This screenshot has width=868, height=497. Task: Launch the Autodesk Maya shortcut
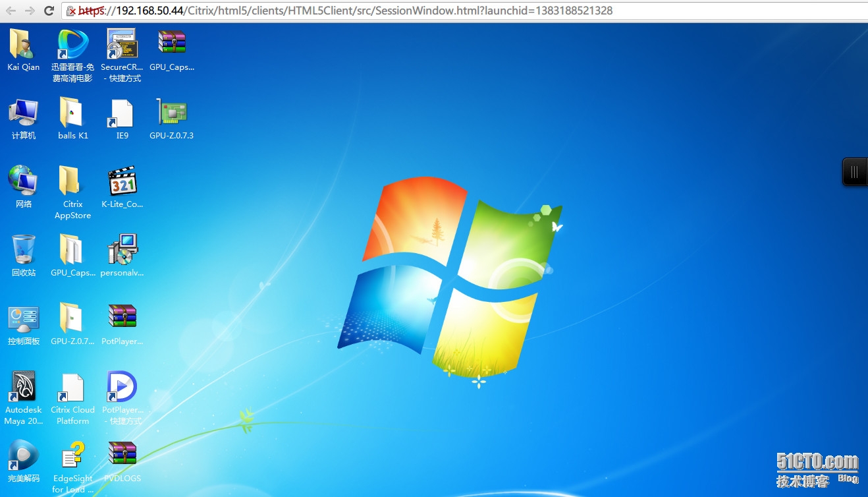click(x=23, y=387)
